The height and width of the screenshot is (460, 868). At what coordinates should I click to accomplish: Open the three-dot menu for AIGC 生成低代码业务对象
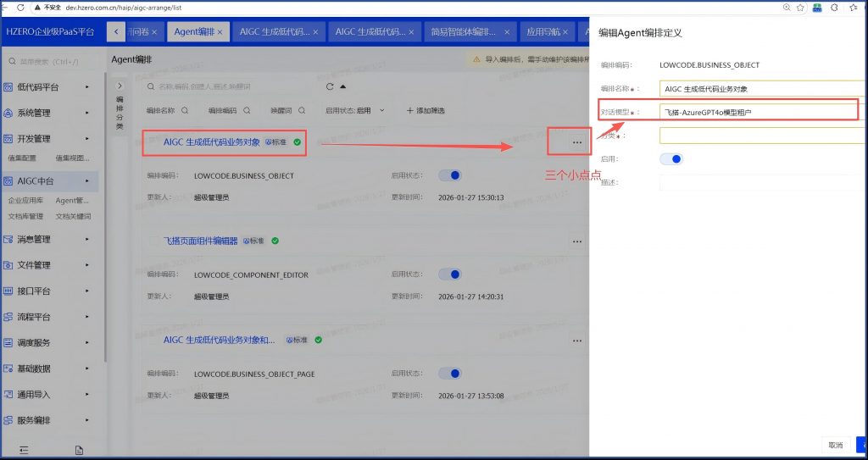tap(577, 142)
